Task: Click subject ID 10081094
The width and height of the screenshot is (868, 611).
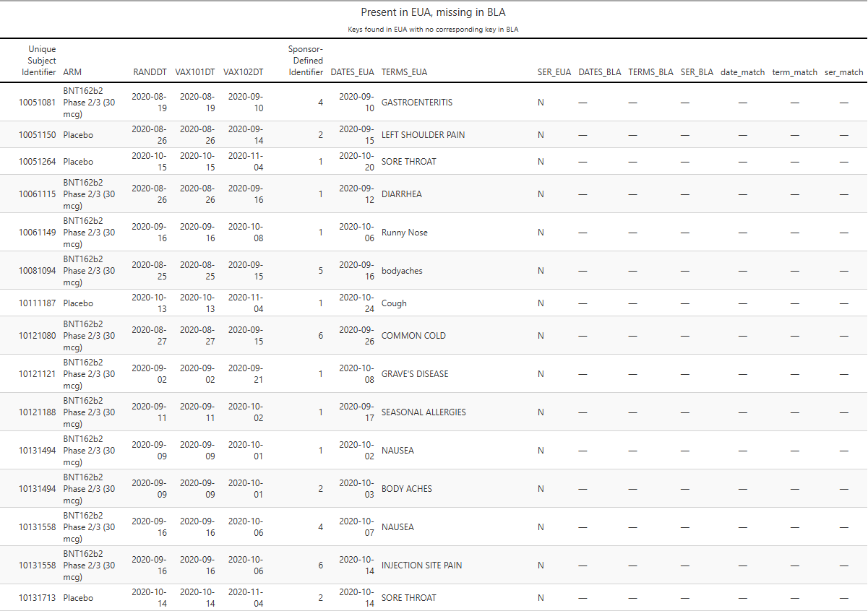Action: pyautogui.click(x=37, y=271)
